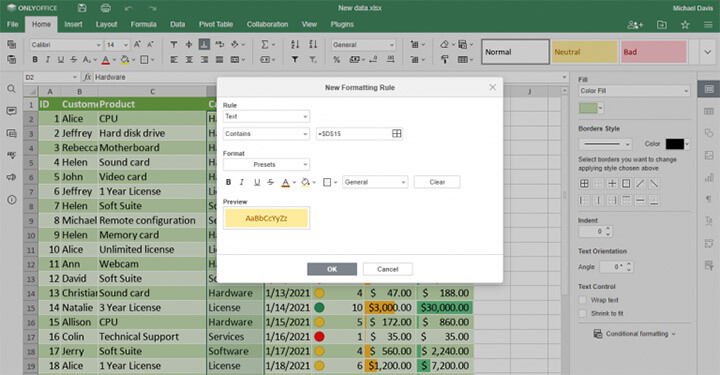Image resolution: width=720 pixels, height=375 pixels.
Task: Toggle Italic in the dialog format row
Action: pyautogui.click(x=242, y=182)
